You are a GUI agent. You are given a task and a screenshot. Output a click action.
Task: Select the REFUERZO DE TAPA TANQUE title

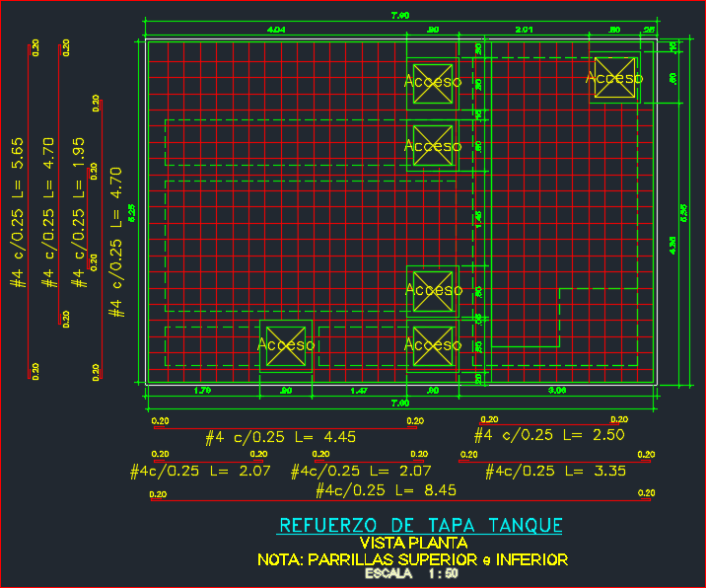coord(420,526)
